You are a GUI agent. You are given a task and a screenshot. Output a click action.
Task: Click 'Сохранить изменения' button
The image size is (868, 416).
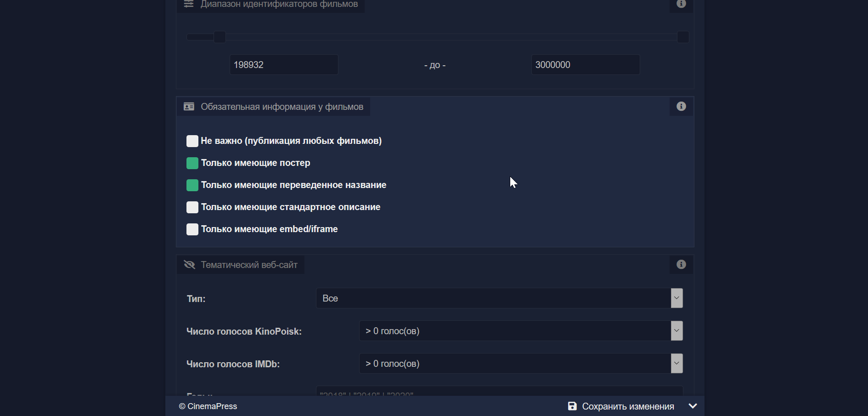point(627,406)
